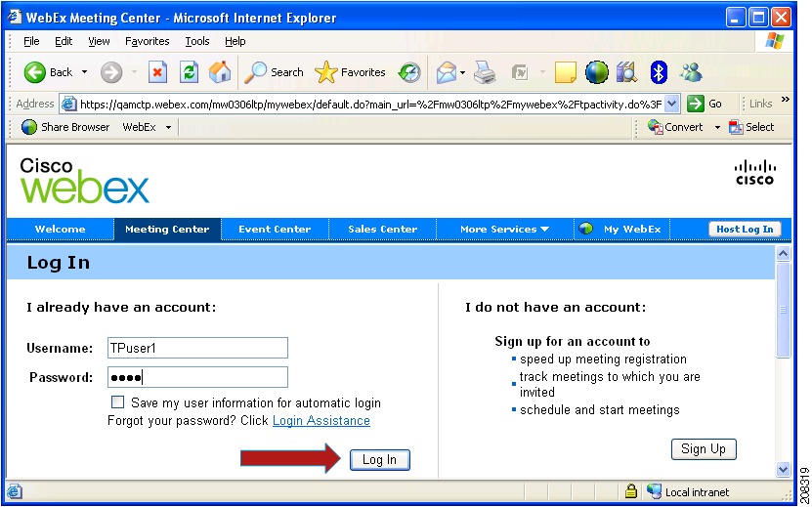This screenshot has height=507, width=812.
Task: Open the Research books icon
Action: point(626,72)
